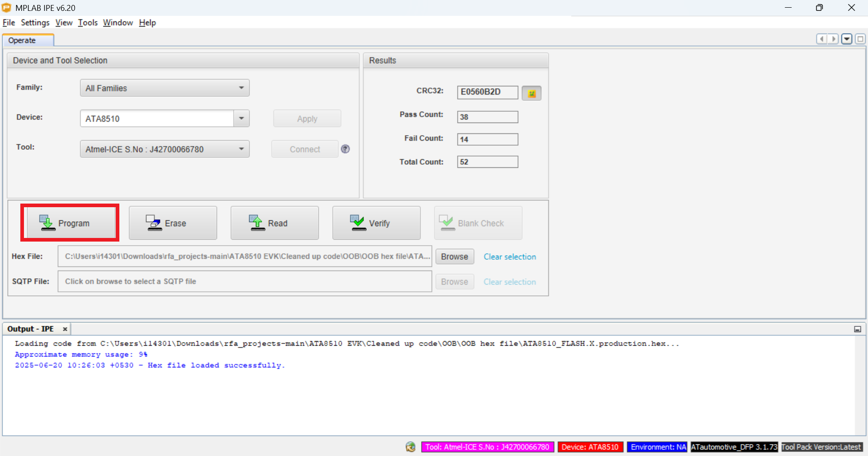The width and height of the screenshot is (868, 456).
Task: Click the CRC32 value field E0560B2D
Action: coord(487,92)
